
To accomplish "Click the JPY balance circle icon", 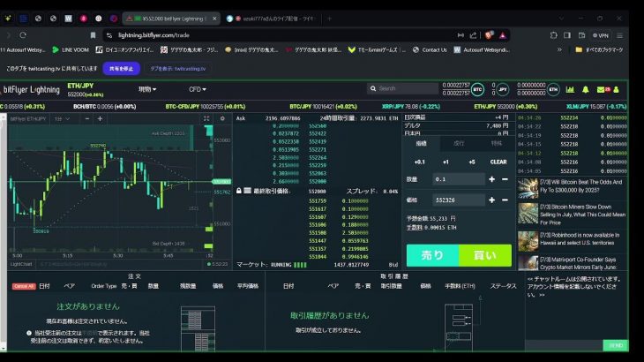I will 502,89.
